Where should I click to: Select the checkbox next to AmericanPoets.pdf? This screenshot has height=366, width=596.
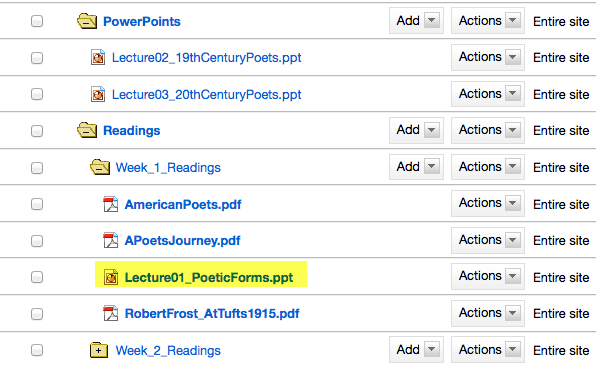pyautogui.click(x=37, y=204)
